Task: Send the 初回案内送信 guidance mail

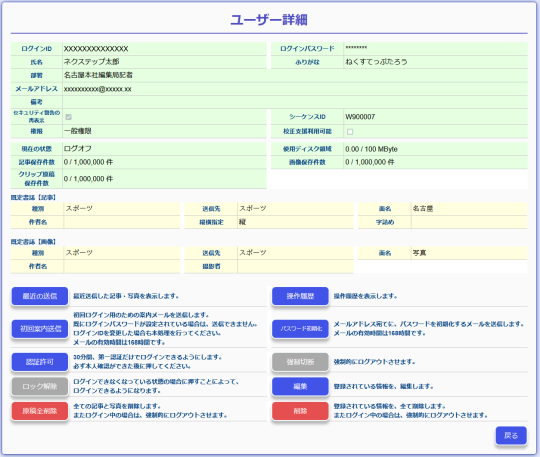Action: click(x=40, y=329)
